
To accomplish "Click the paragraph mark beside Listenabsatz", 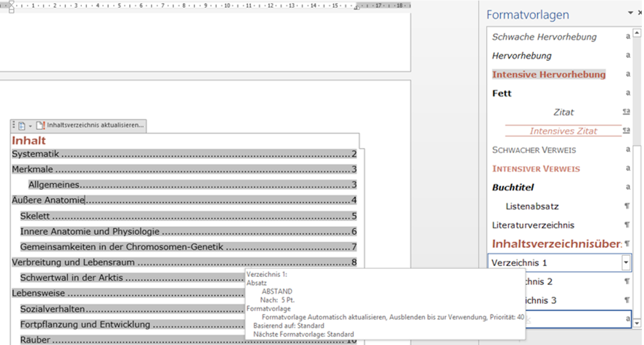I will click(627, 207).
